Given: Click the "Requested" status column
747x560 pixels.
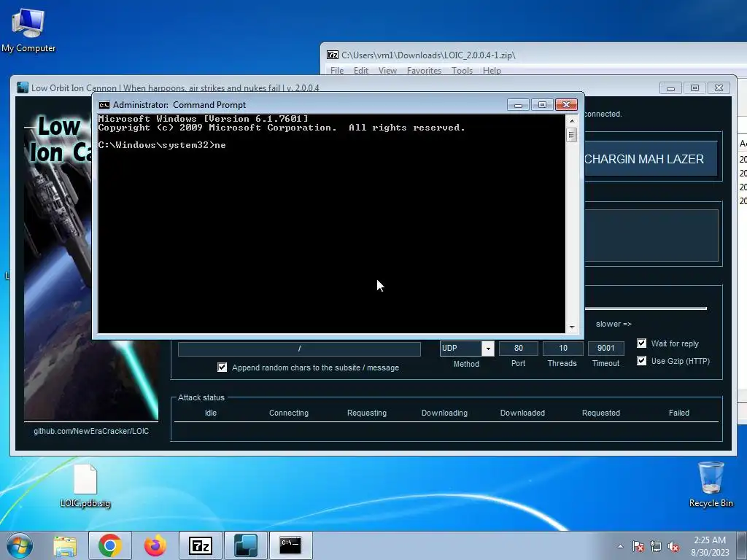Looking at the screenshot, I should 601,413.
